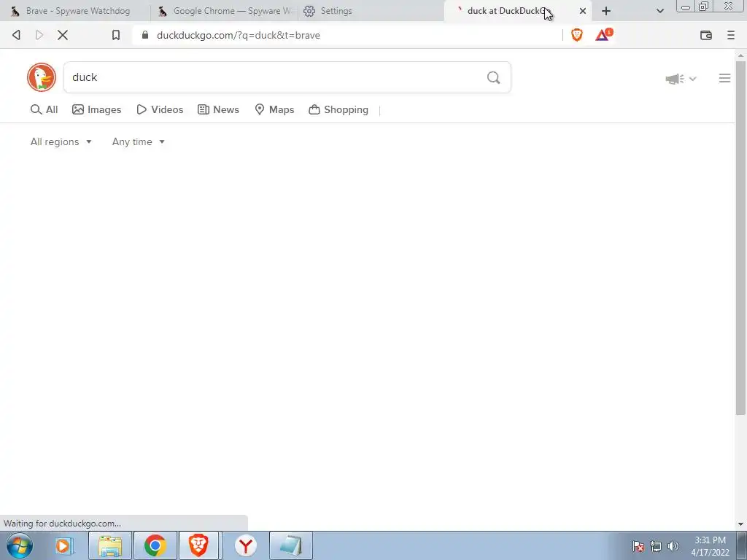Click the Action Center flag tray icon
The width and height of the screenshot is (747, 560).
(638, 546)
